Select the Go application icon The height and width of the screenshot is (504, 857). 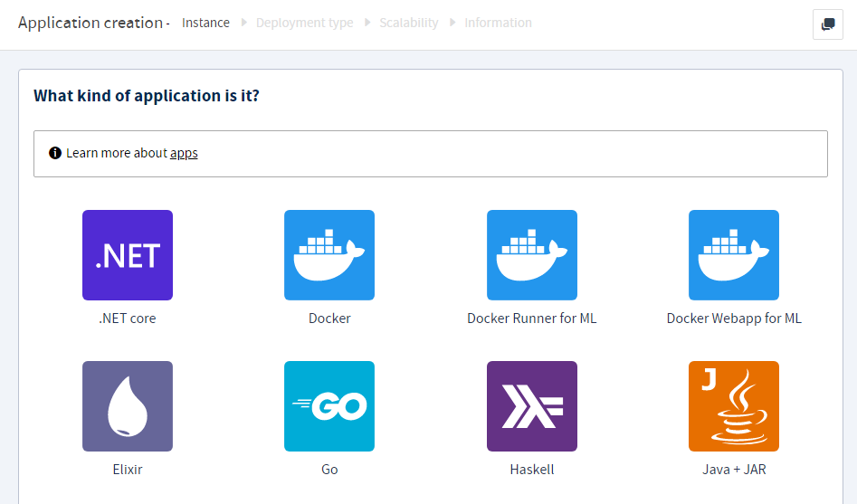coord(329,406)
